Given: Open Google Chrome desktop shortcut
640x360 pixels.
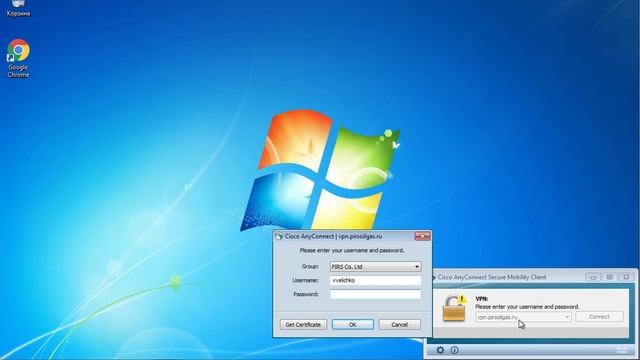Looking at the screenshot, I should pyautogui.click(x=18, y=58).
